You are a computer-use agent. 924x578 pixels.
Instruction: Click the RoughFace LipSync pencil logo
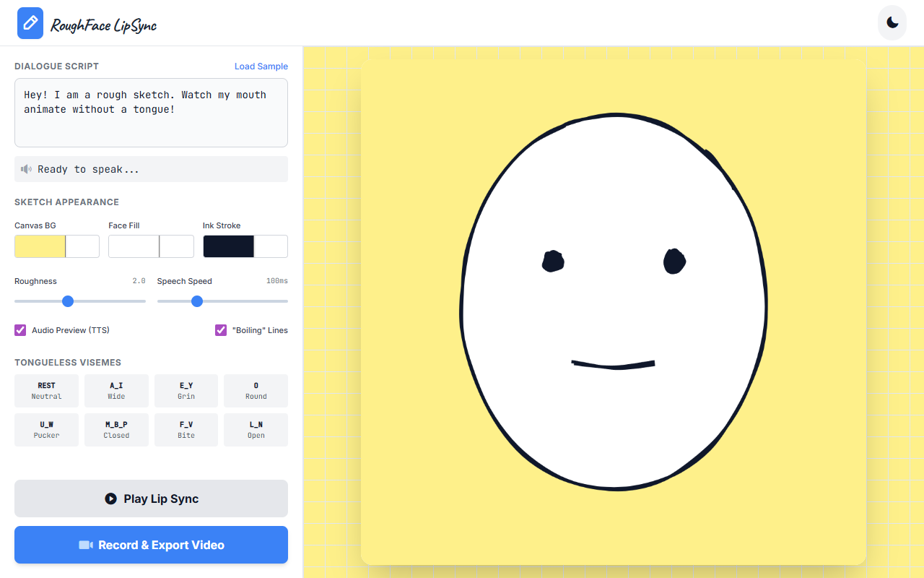click(30, 22)
